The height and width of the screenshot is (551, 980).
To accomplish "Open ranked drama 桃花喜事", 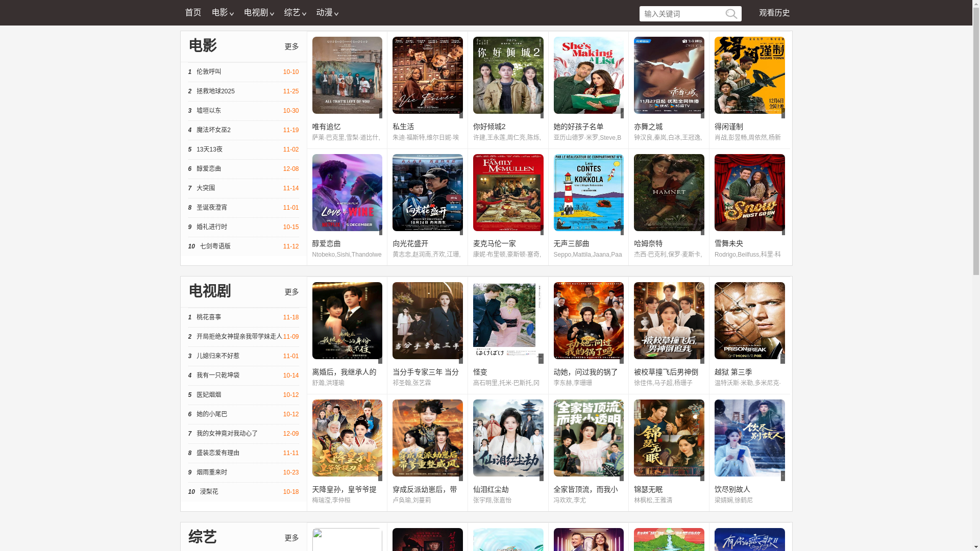I will (209, 317).
